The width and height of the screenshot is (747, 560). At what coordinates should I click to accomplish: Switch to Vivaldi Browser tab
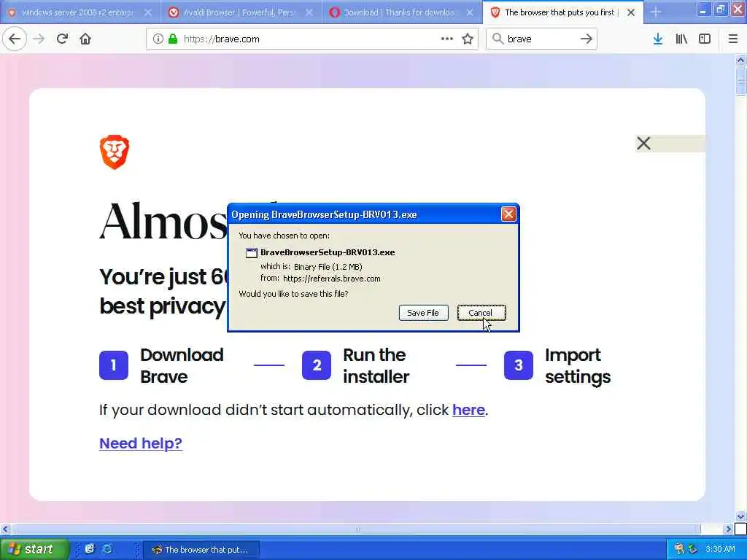(239, 12)
